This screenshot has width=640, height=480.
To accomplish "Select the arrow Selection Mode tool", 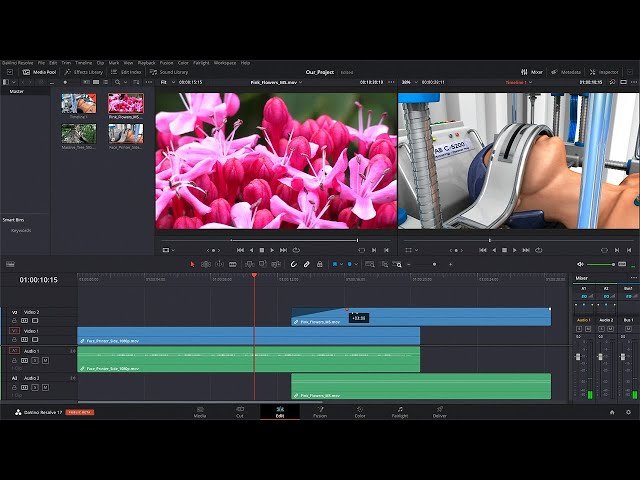I will click(x=193, y=264).
